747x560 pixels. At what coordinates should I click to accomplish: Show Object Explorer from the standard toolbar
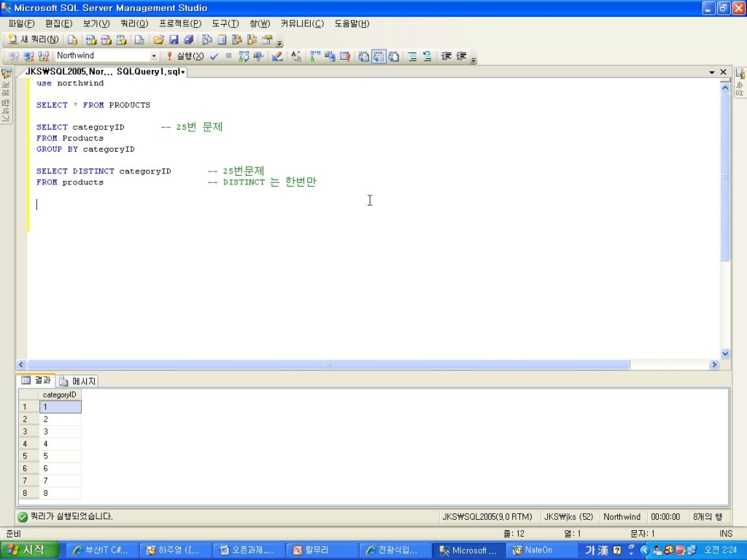(x=237, y=40)
